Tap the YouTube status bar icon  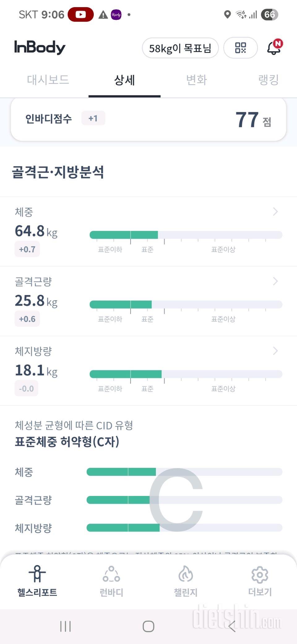81,15
